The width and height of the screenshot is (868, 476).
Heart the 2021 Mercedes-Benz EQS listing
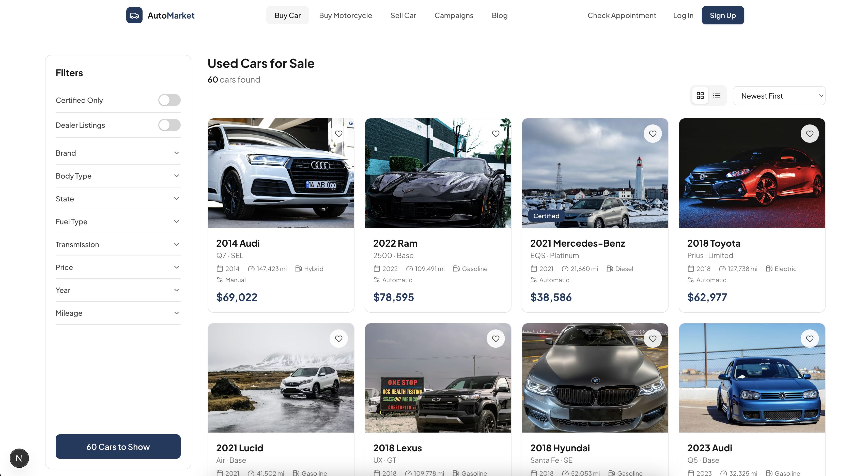coord(652,134)
